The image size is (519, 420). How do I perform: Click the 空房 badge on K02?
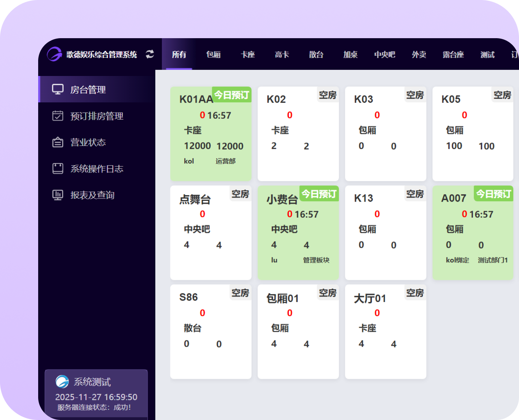coord(327,95)
